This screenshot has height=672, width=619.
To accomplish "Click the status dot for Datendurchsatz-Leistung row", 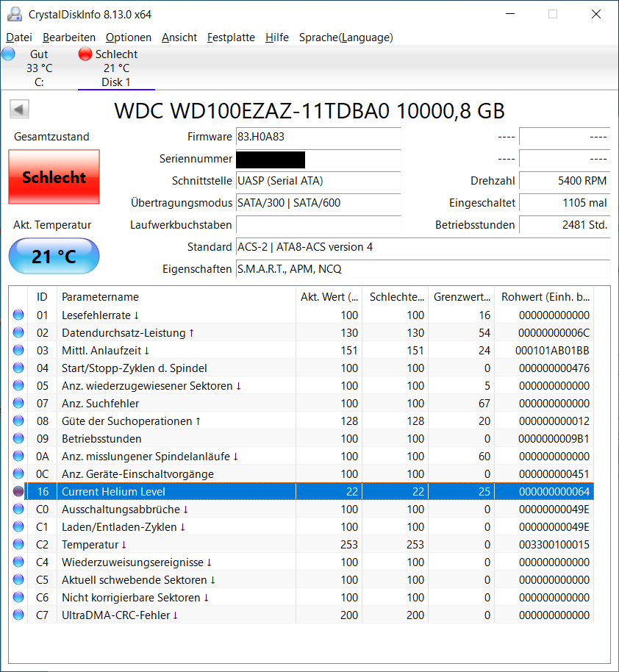I will (18, 332).
